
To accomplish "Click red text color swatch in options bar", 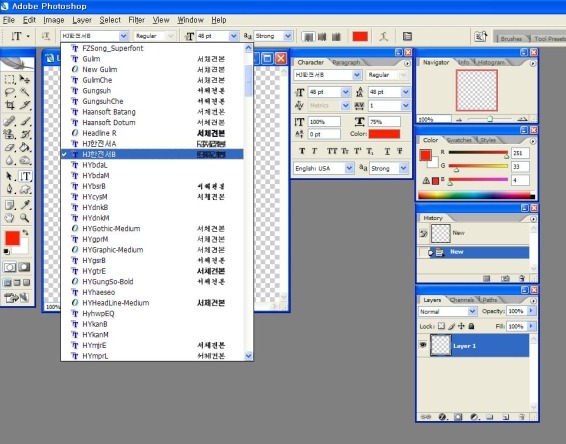I will [360, 36].
